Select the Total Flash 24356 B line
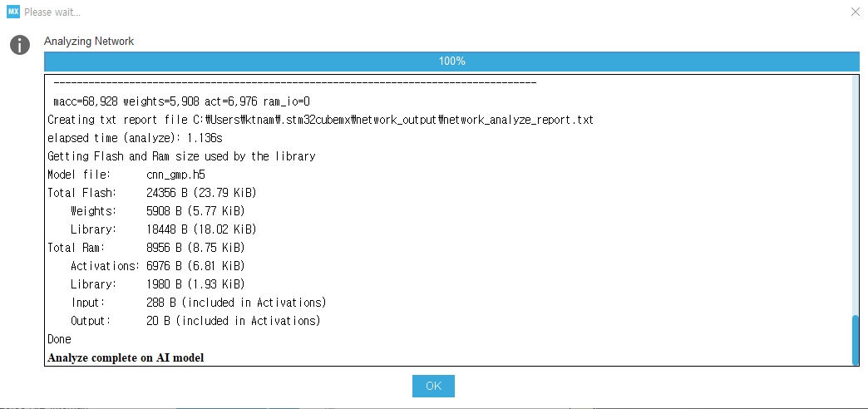 [x=152, y=193]
